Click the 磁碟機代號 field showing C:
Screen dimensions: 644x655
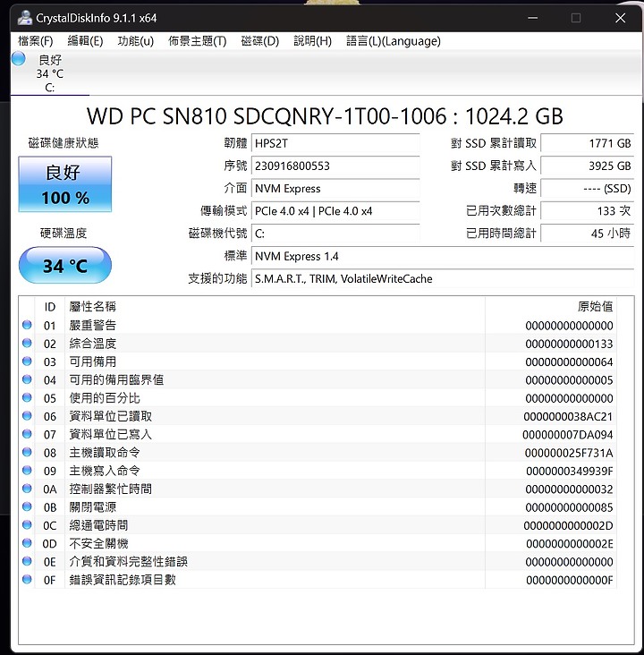pyautogui.click(x=335, y=234)
